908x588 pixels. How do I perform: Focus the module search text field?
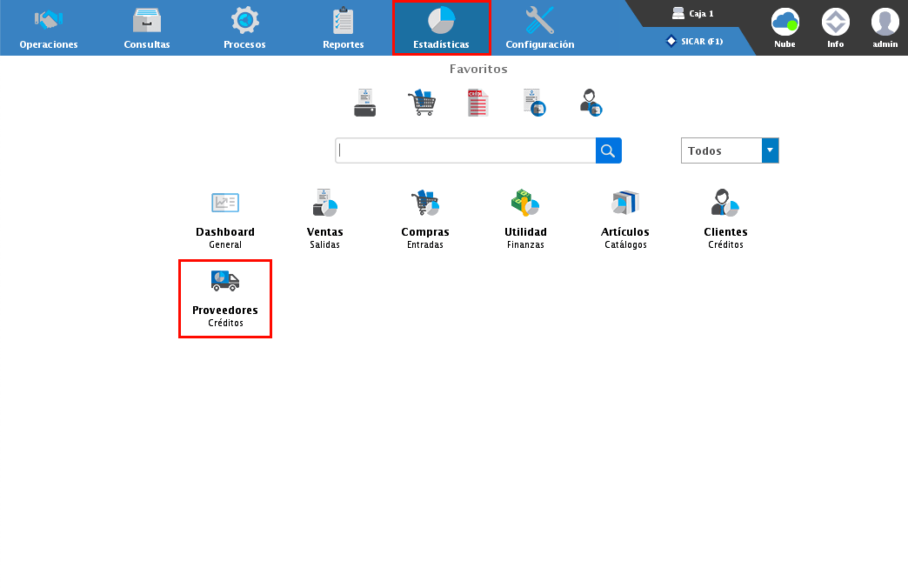(465, 150)
